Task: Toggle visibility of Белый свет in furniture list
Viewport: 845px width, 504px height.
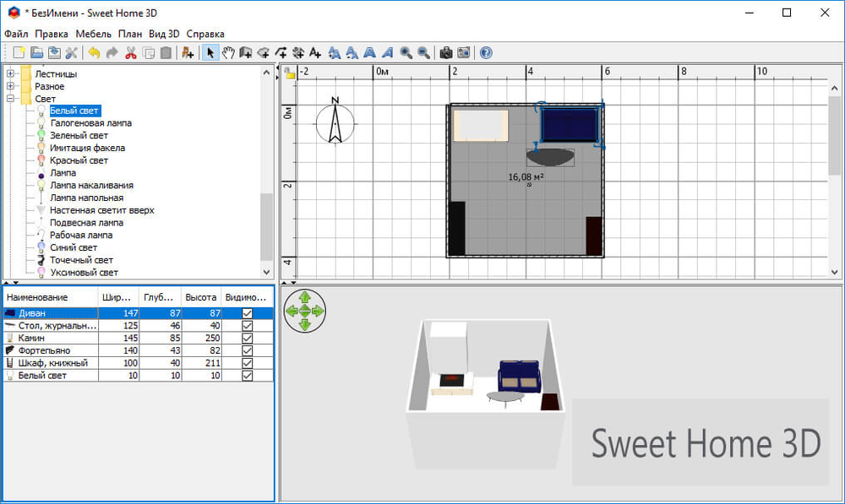Action: [247, 375]
